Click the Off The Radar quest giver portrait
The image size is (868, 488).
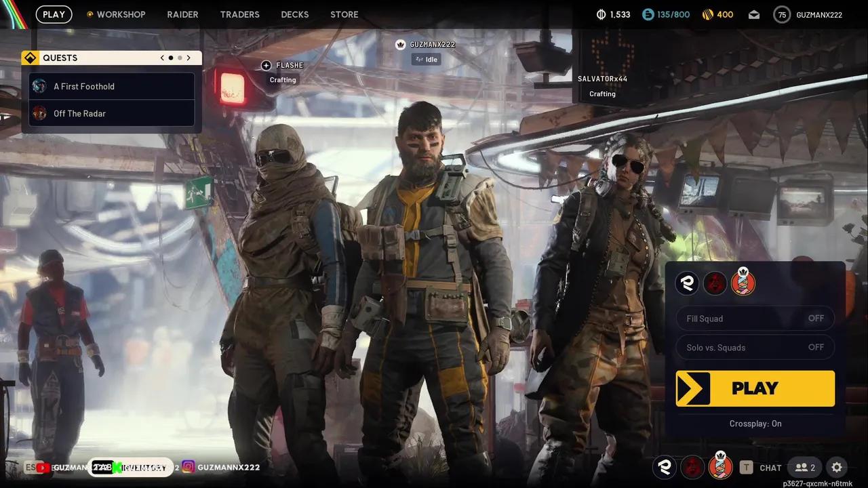40,113
